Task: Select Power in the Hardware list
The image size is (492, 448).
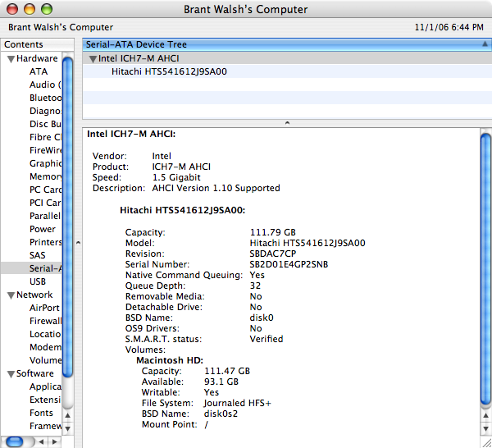Action: [43, 229]
